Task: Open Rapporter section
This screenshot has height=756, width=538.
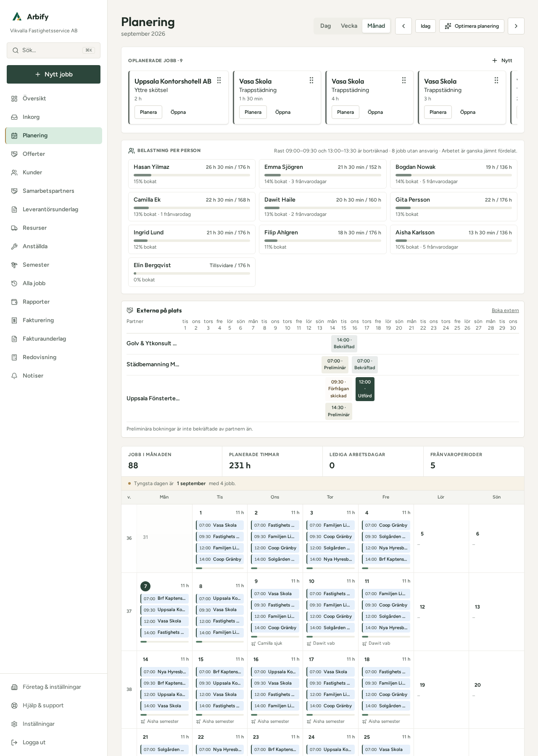Action: (x=53, y=302)
